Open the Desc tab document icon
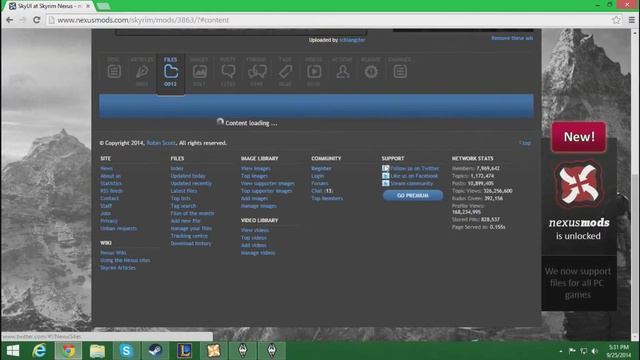640x360 pixels. [114, 72]
